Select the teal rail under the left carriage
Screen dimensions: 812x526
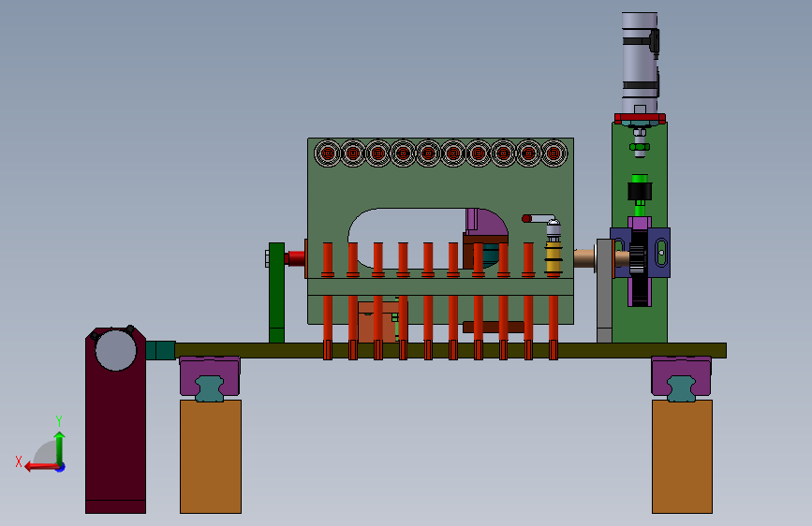click(x=209, y=388)
